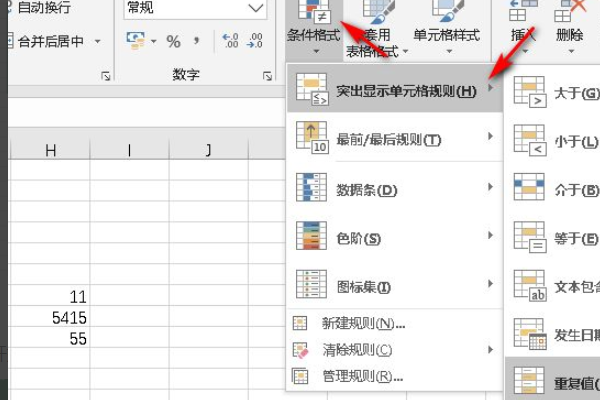
Task: Click the Data Bars (数据条) icon
Action: pos(311,187)
